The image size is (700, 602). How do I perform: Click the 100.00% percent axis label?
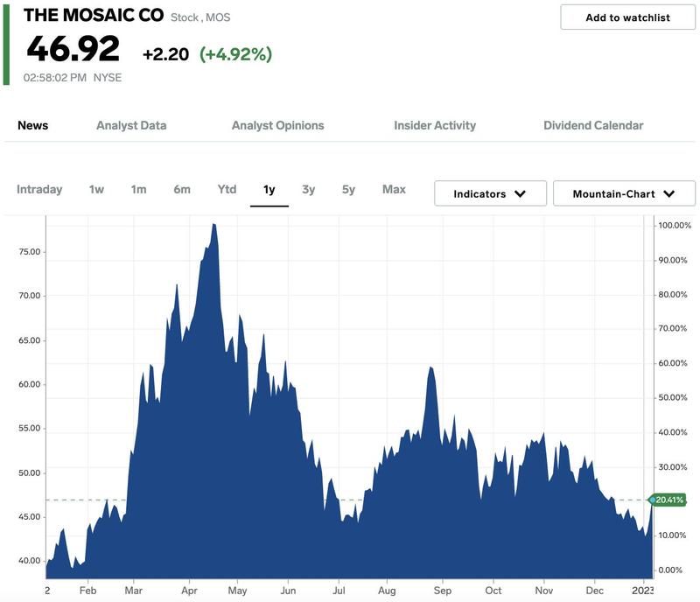pyautogui.click(x=675, y=225)
